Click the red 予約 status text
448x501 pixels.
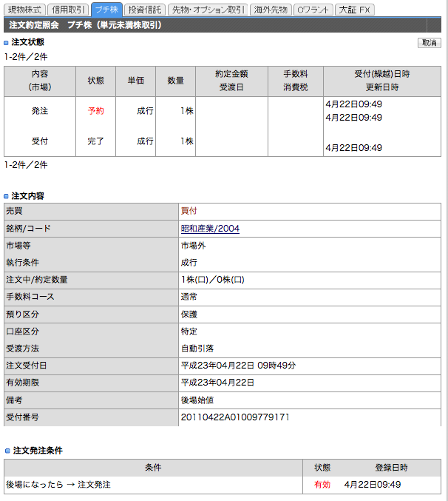point(95,111)
